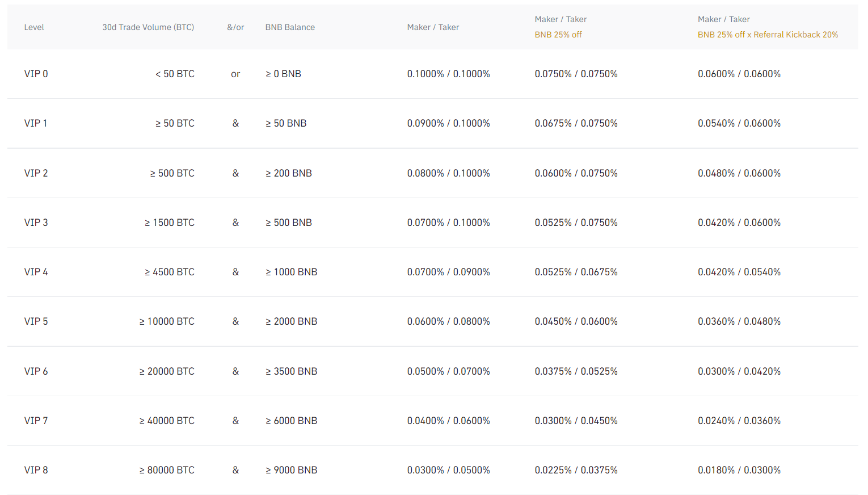868x495 pixels.
Task: Select the ≥ 0 BNB balance cell
Action: tap(283, 74)
